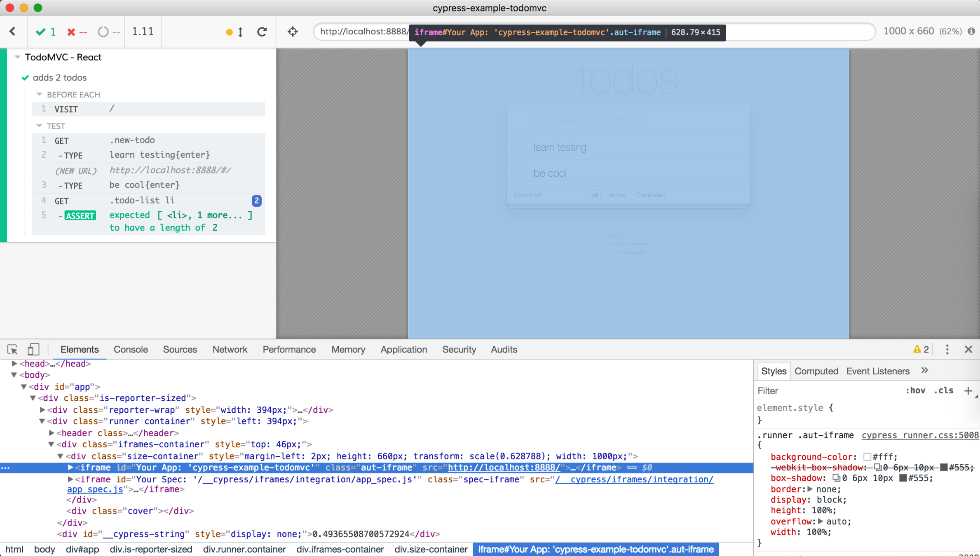Viewport: 980px width, 556px height.
Task: Toggle the device toolbar icon
Action: pos(33,349)
